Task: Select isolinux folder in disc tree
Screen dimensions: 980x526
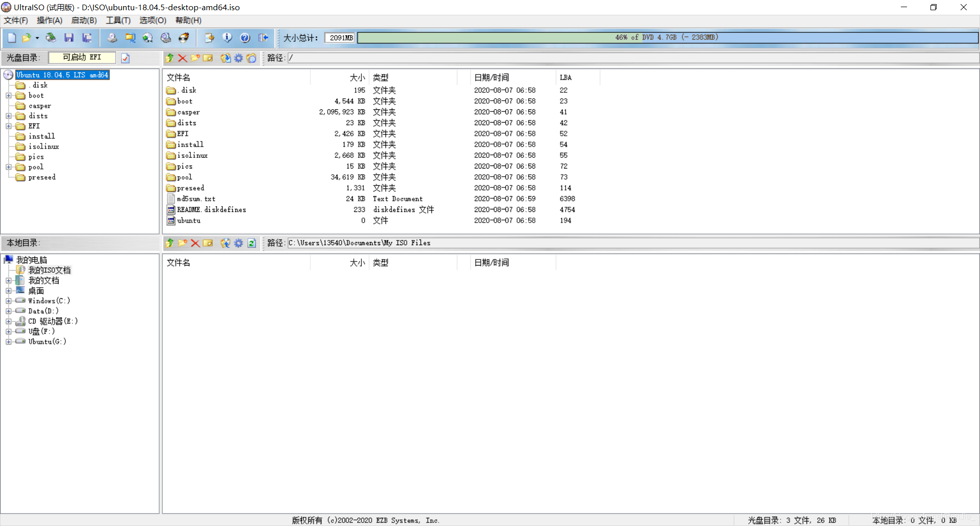Action: 43,147
